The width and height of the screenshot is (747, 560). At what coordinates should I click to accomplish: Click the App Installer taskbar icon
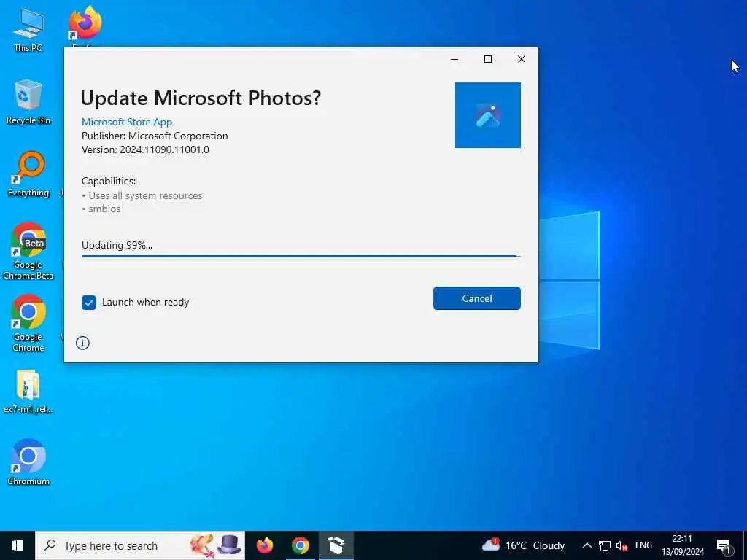[336, 545]
